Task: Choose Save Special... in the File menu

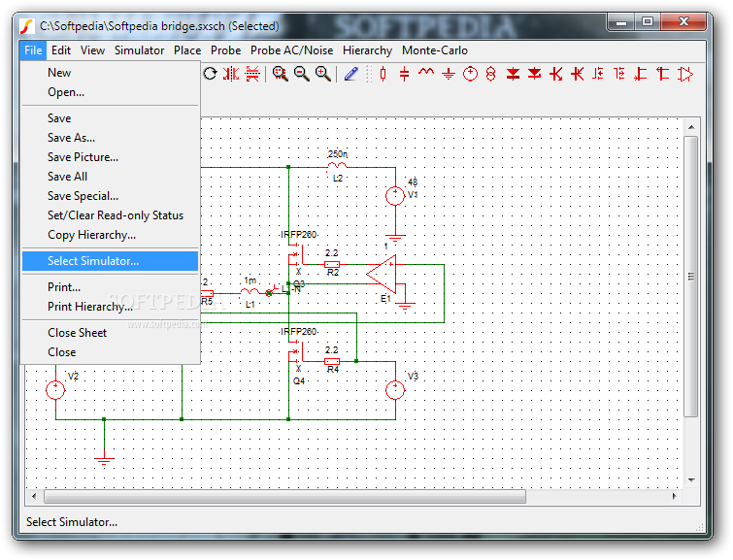Action: (x=111, y=196)
